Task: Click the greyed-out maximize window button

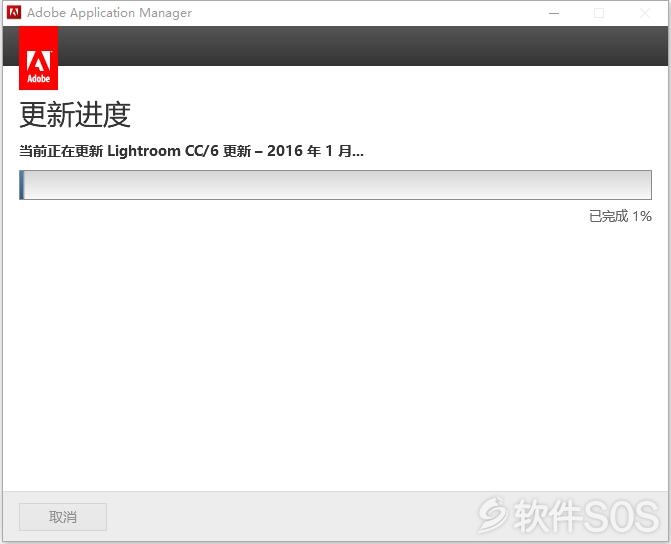Action: [x=599, y=13]
